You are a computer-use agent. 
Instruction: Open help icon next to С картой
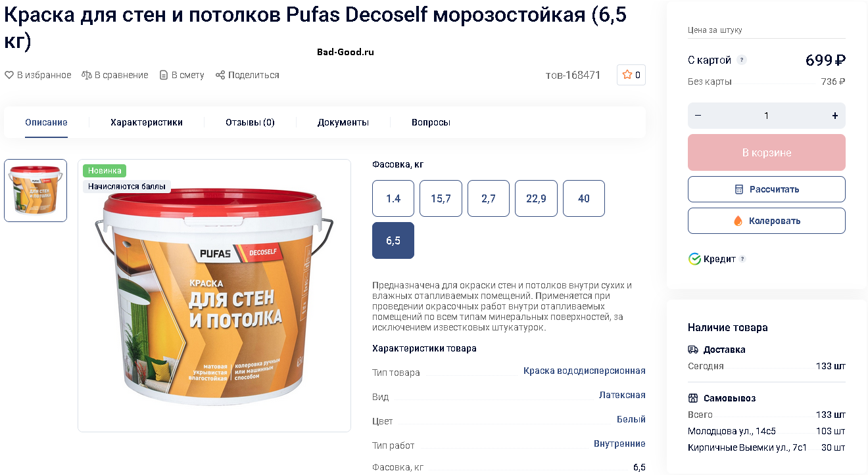point(742,60)
